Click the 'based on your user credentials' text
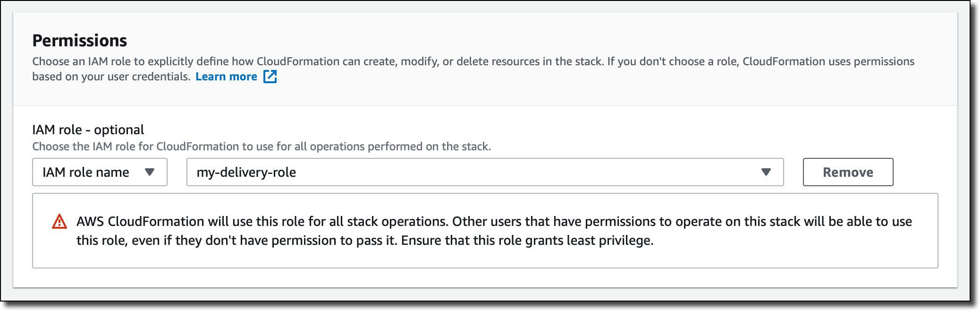 click(x=111, y=77)
